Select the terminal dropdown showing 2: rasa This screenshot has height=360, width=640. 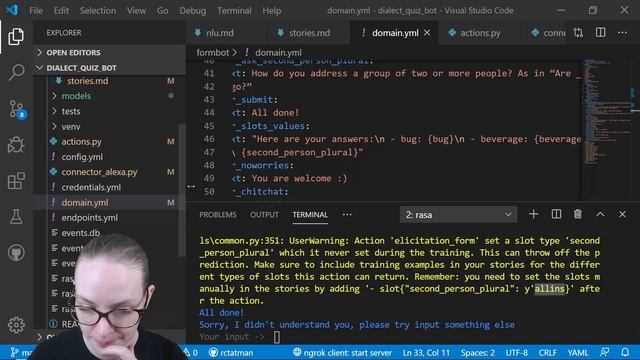click(458, 215)
